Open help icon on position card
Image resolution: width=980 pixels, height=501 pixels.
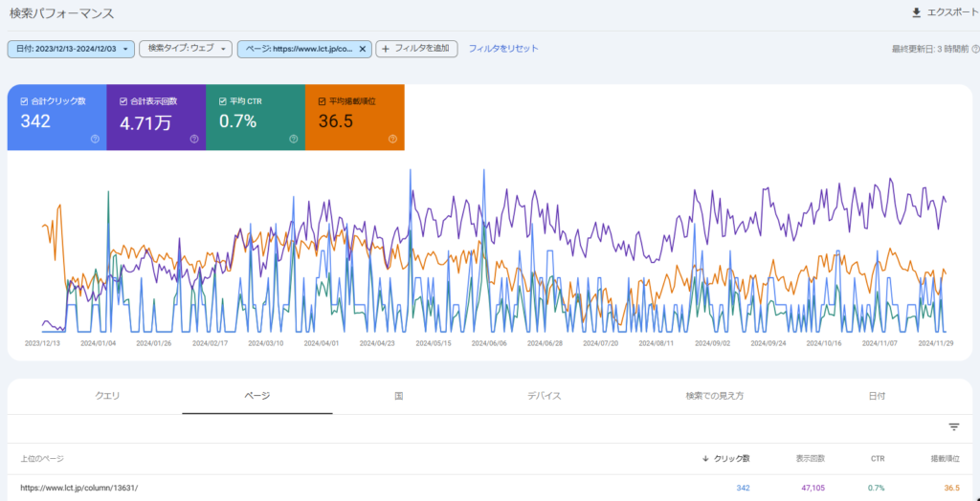click(x=392, y=139)
